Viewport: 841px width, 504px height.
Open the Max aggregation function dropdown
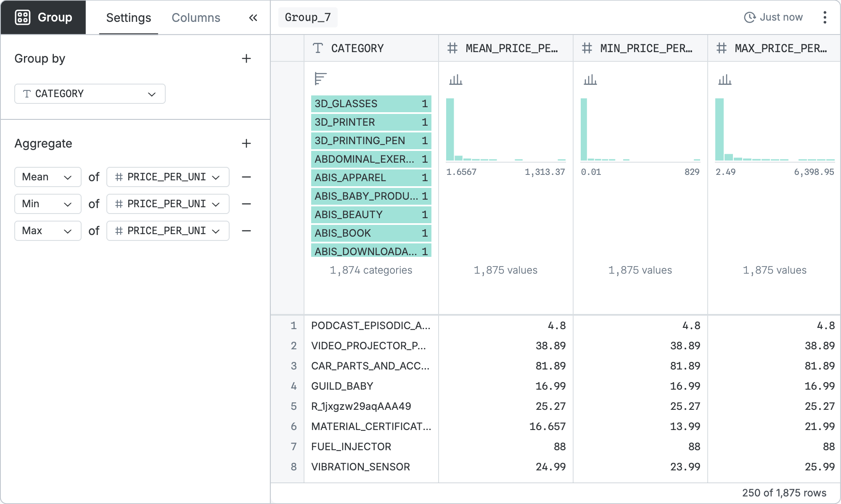pyautogui.click(x=48, y=231)
